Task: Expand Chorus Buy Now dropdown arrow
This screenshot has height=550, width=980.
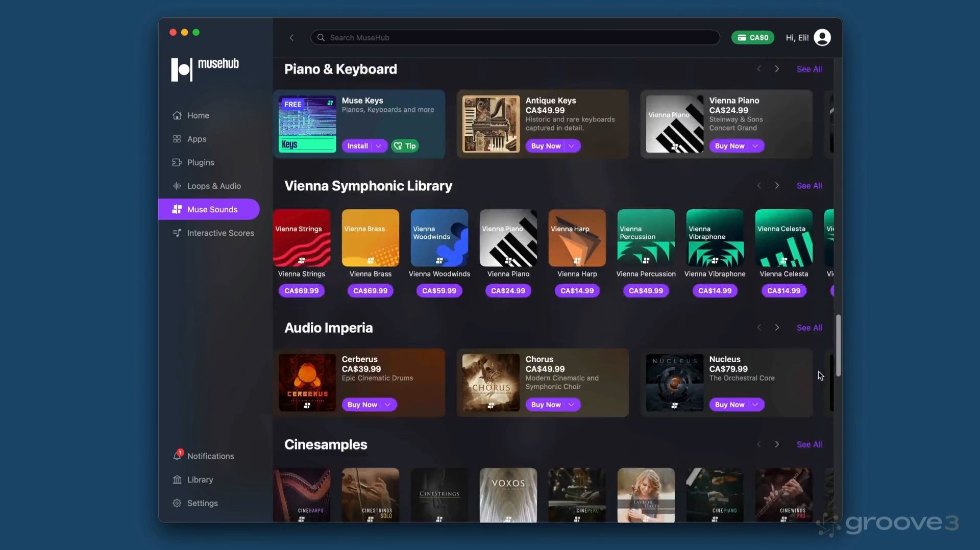Action: pos(572,405)
